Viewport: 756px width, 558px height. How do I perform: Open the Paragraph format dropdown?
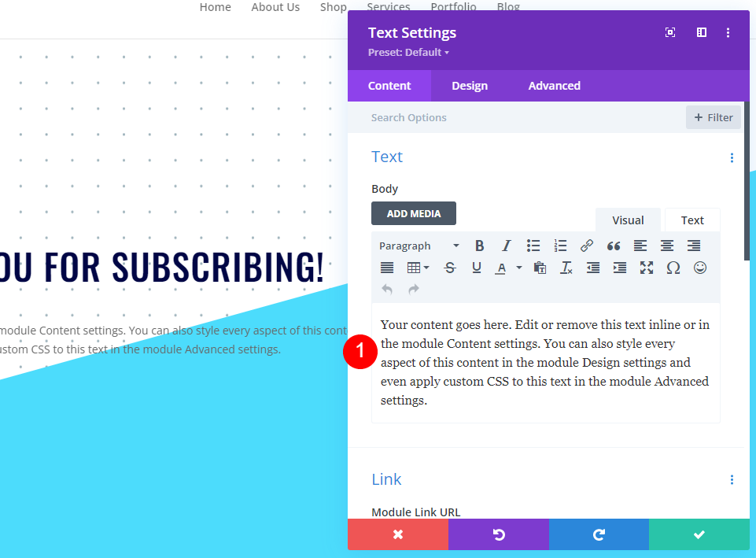click(x=419, y=246)
